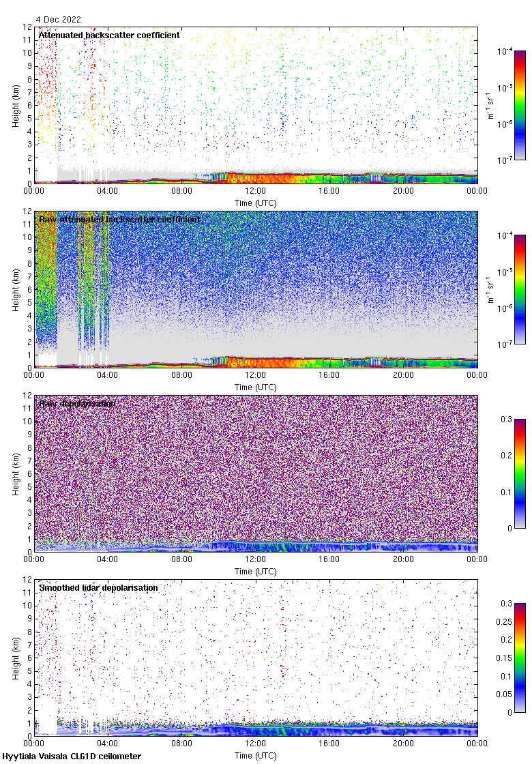Click the 'm⁻¹ sr⁻¹' unit label of first panel
Screen dimensions: 532x764
490,105
